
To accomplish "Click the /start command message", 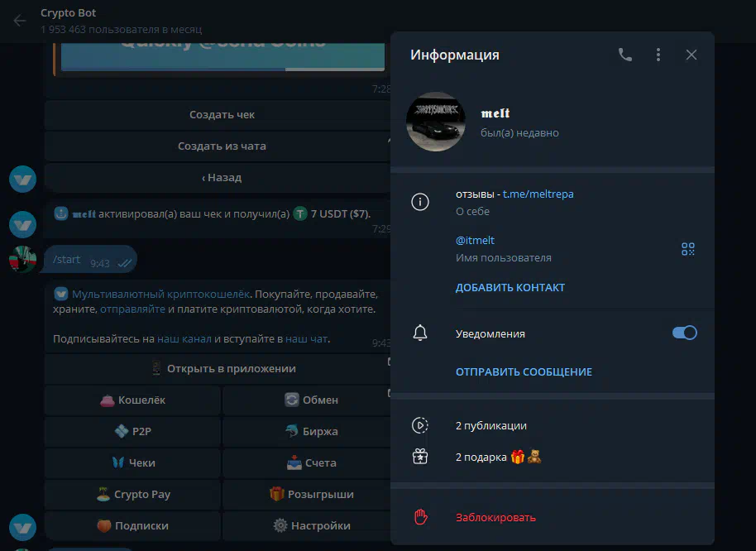I will click(90, 259).
